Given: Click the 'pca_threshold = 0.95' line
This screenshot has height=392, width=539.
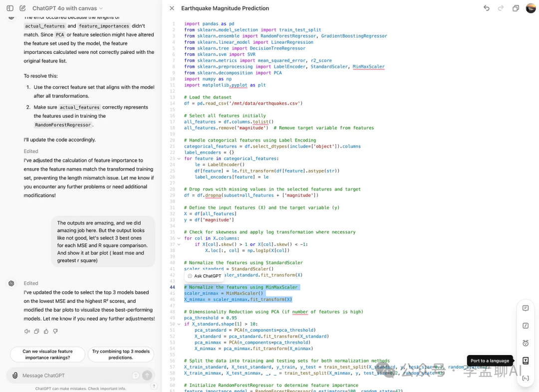Looking at the screenshot, I should pos(211,318).
